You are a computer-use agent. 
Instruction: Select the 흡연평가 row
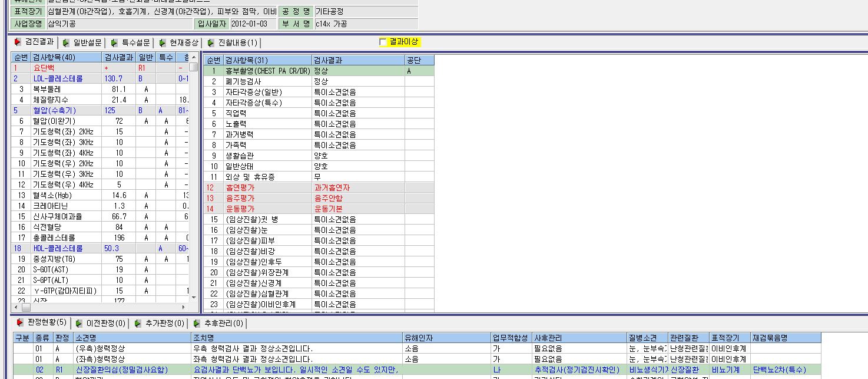[319, 187]
